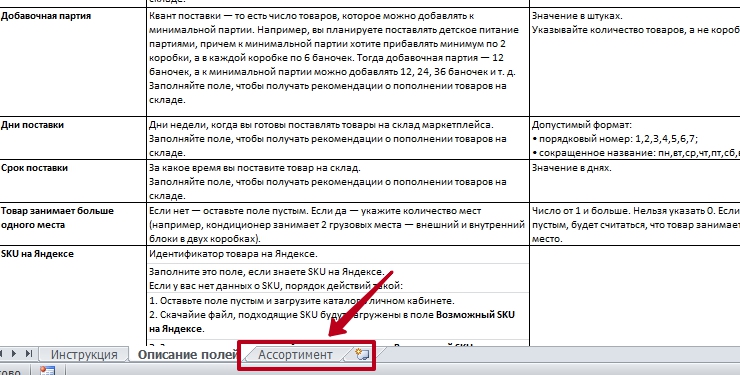Image resolution: width=740 pixels, height=375 pixels.
Task: Click the cell starting За какое время
Action: pos(338,181)
